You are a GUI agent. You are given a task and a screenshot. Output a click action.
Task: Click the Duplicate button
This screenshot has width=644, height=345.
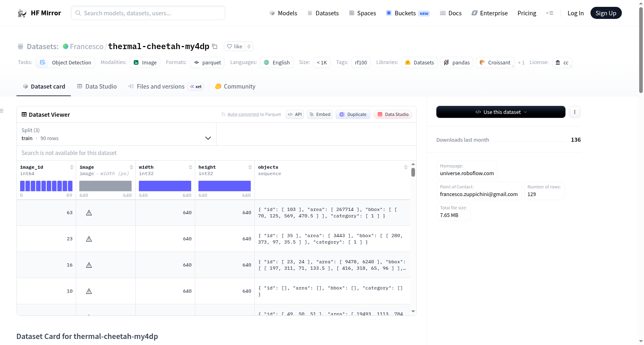[353, 114]
